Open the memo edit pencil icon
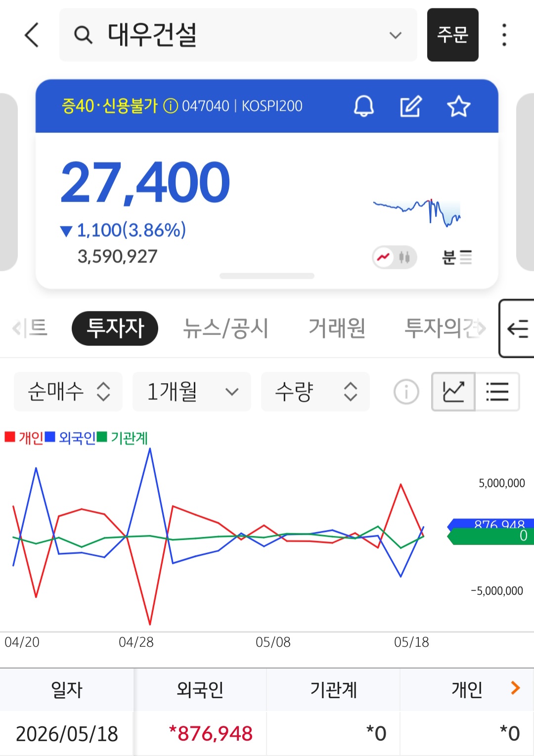This screenshot has height=756, width=534. 410,106
